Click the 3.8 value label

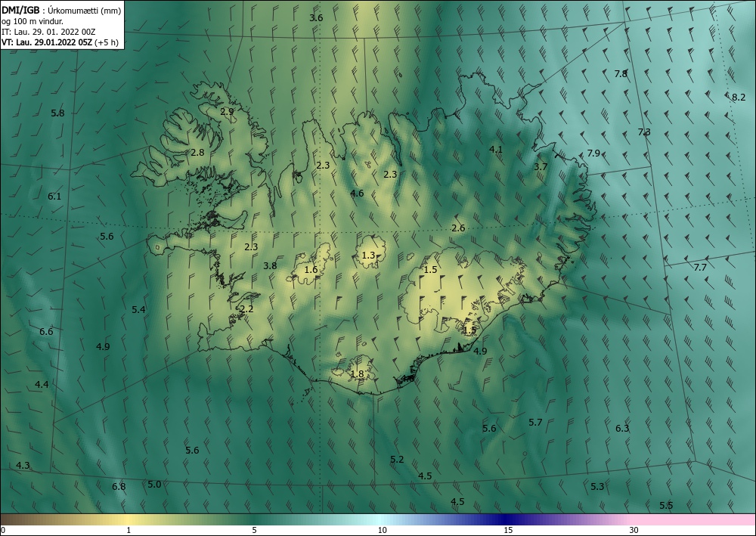(270, 265)
